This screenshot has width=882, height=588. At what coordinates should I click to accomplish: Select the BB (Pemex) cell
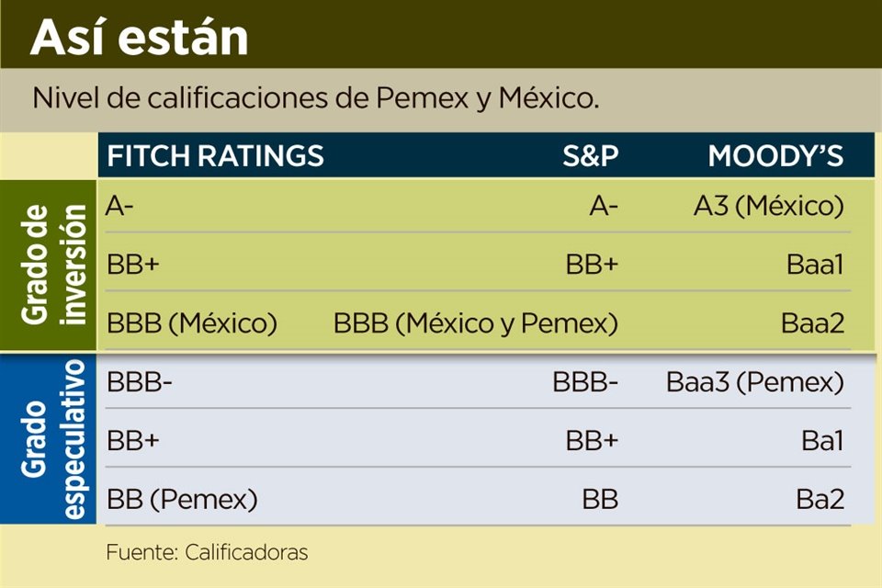(182, 500)
